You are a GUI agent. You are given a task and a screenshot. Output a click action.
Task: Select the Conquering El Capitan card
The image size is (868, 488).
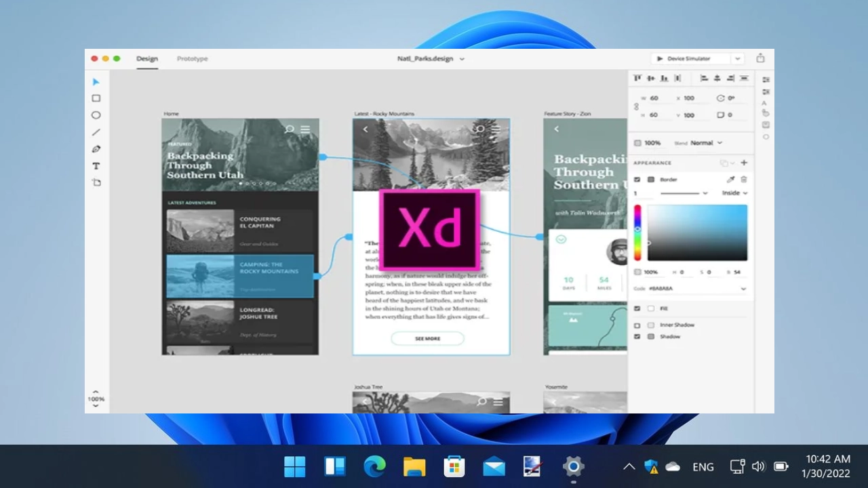[240, 231]
